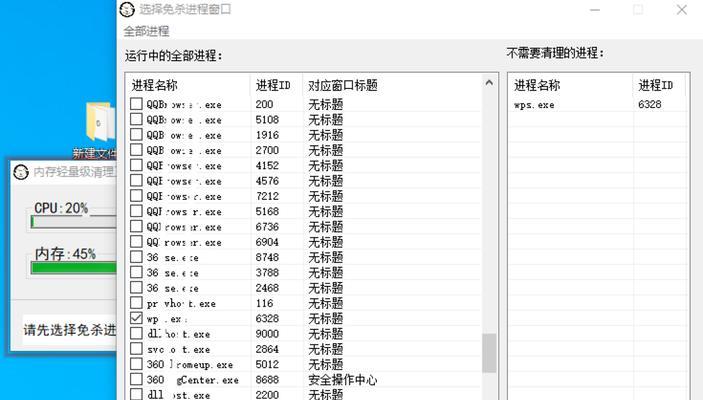Click the 无标题 cell in the 9000 row

click(325, 334)
